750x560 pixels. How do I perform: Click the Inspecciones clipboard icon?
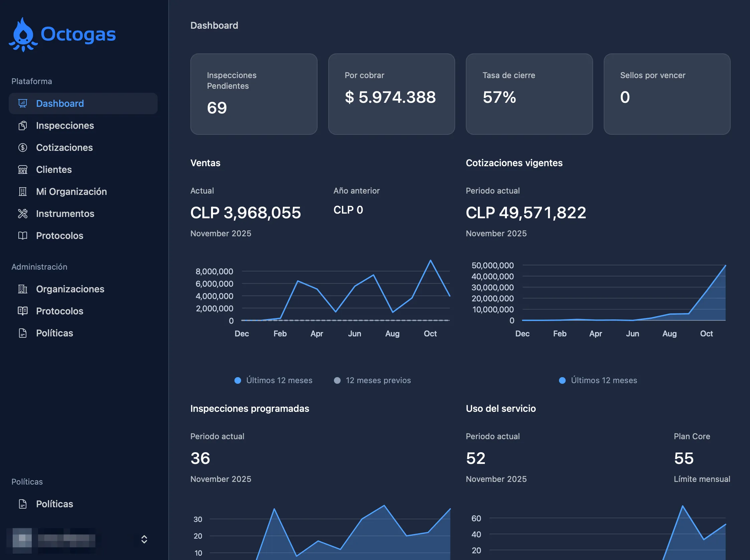[x=23, y=125]
